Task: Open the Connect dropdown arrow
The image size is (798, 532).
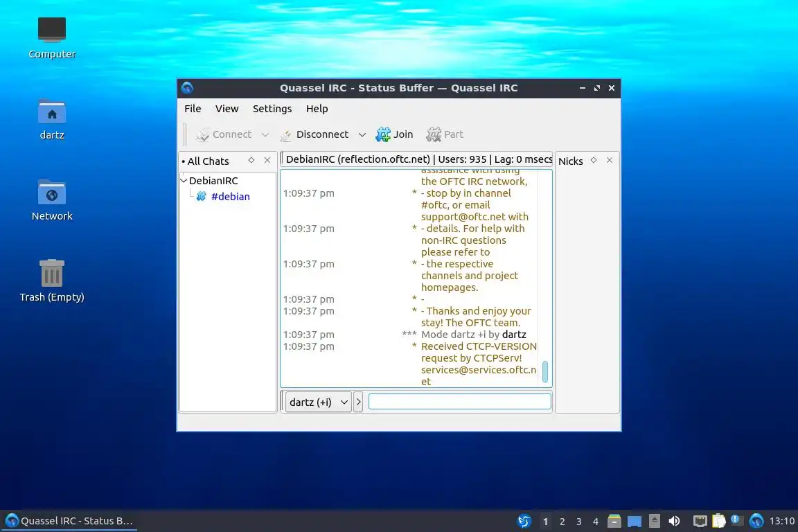Action: tap(265, 135)
